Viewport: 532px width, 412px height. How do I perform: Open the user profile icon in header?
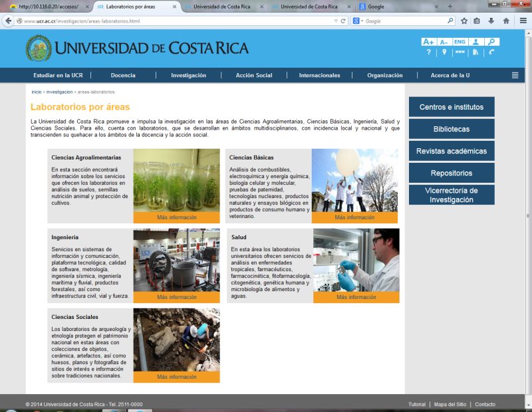pos(475,42)
